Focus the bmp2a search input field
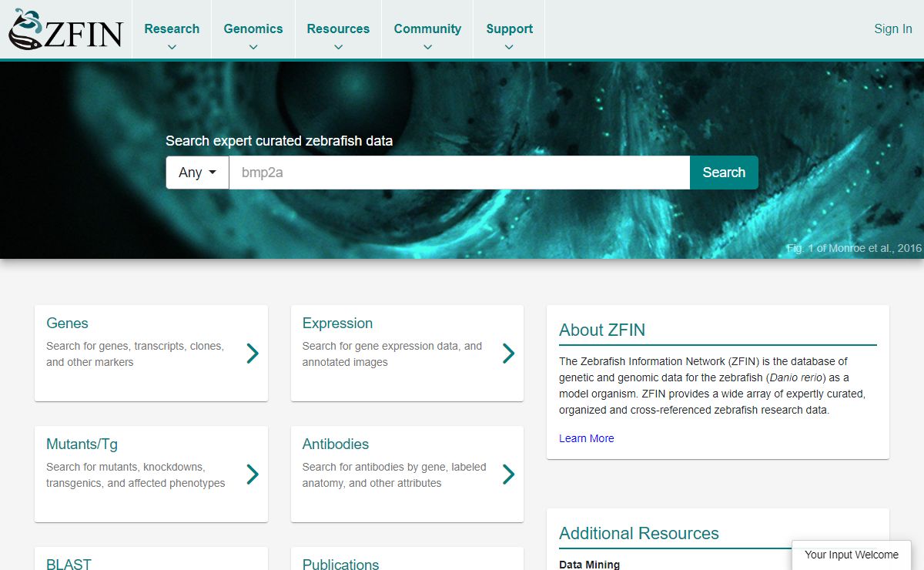This screenshot has height=570, width=924. [459, 173]
